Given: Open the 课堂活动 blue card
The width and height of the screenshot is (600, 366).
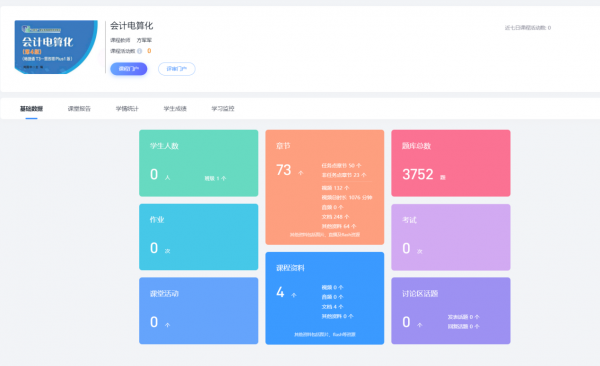Looking at the screenshot, I should [199, 310].
